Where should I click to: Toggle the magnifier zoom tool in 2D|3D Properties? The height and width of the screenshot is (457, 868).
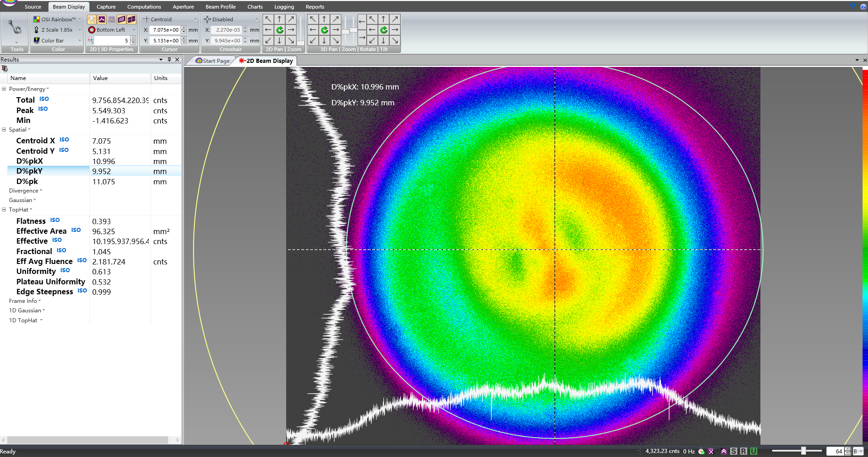point(92,19)
